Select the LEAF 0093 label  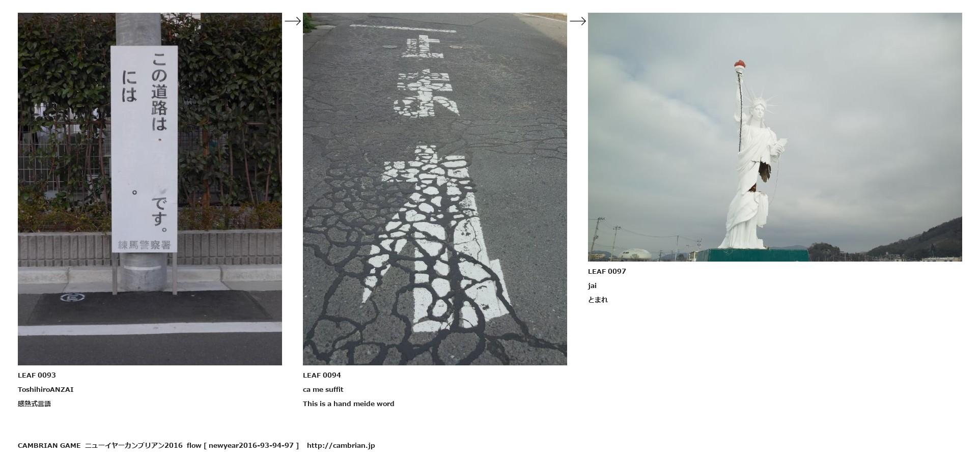pos(37,375)
